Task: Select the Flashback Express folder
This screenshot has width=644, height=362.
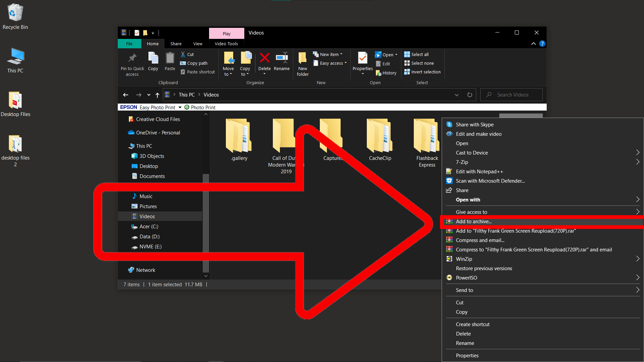Action: point(427,143)
